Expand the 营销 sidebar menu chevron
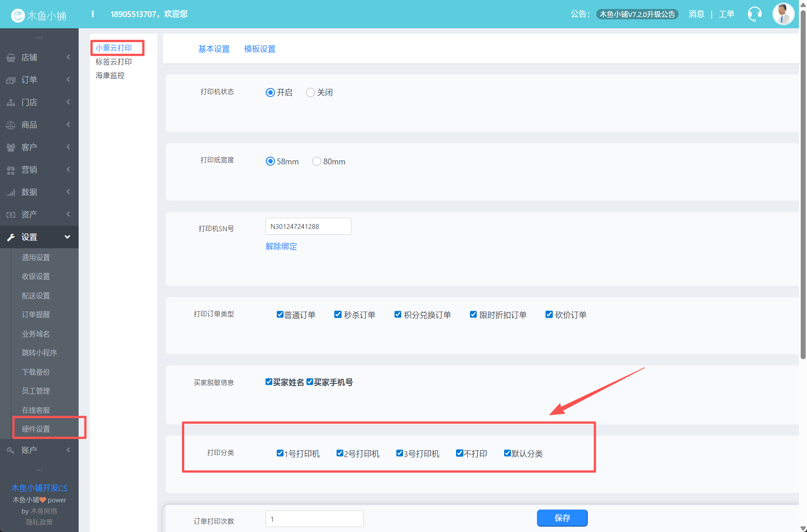 pyautogui.click(x=68, y=170)
